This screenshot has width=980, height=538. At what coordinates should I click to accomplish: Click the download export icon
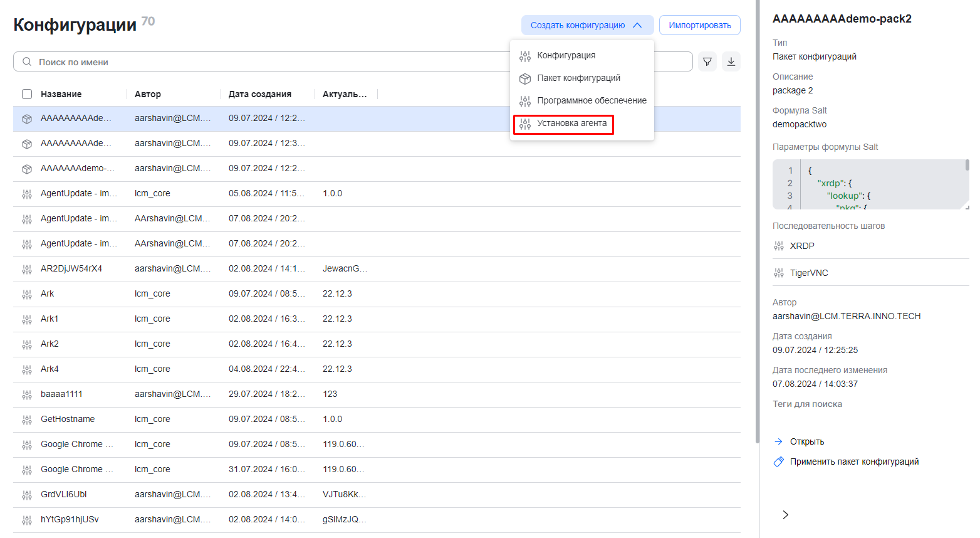[731, 61]
